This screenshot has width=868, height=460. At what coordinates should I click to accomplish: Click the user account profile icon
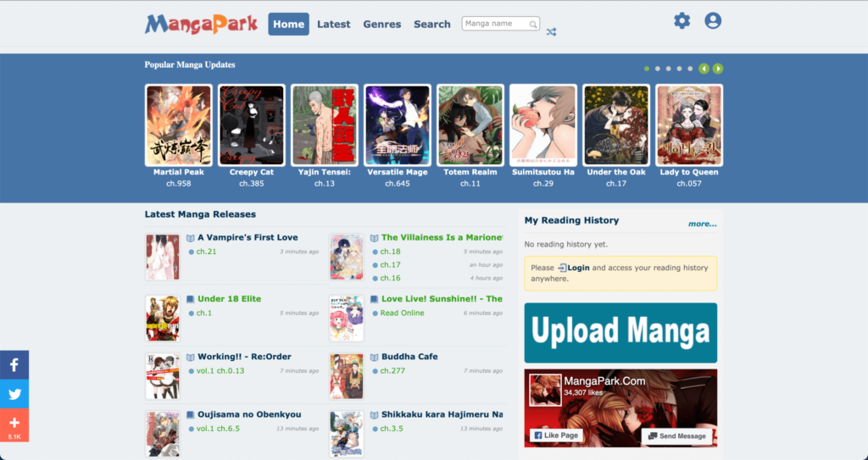713,21
